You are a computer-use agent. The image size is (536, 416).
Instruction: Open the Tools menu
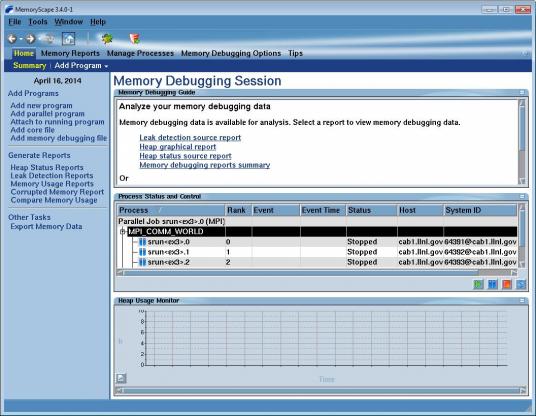click(38, 22)
